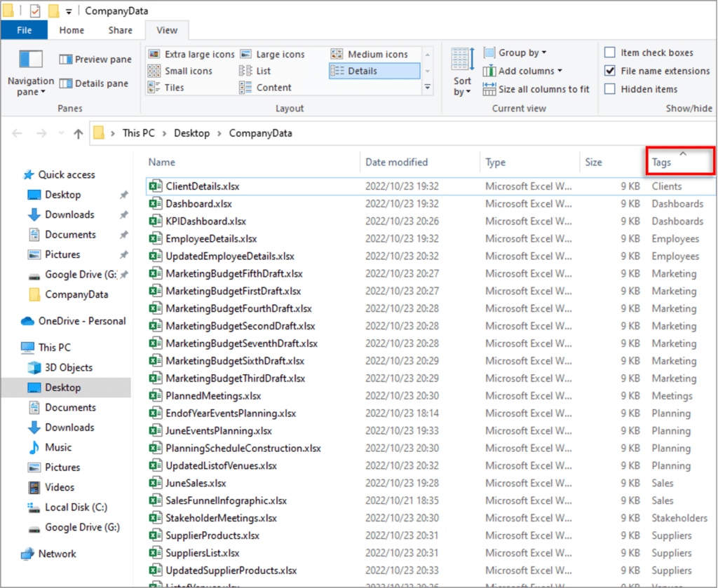The height and width of the screenshot is (588, 718).
Task: Switch to Tiles view layout
Action: click(x=154, y=88)
